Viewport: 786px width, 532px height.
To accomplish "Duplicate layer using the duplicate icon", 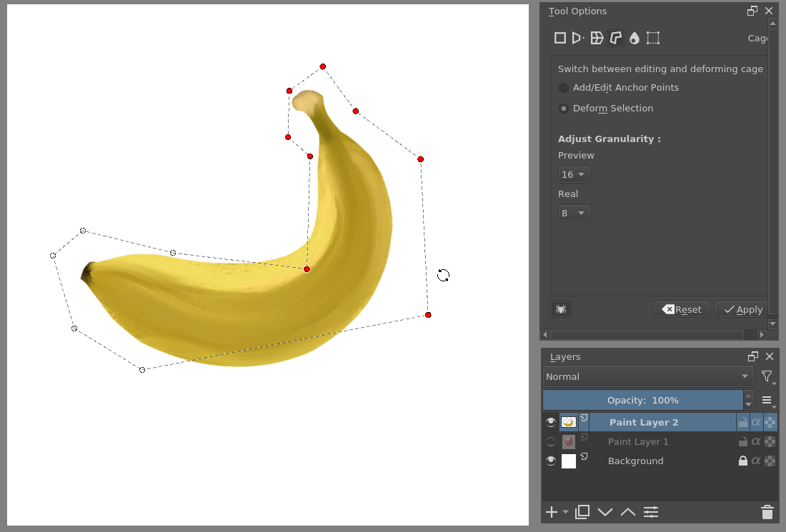I will click(x=582, y=512).
